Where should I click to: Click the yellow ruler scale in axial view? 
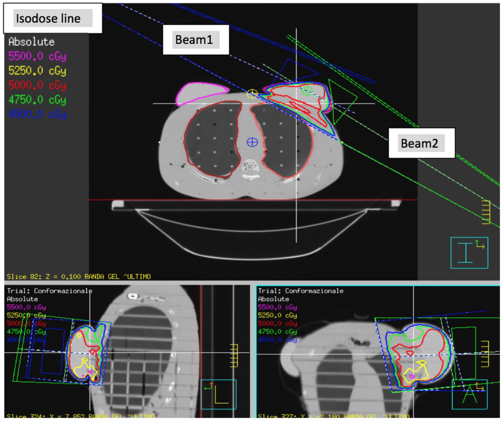486,212
